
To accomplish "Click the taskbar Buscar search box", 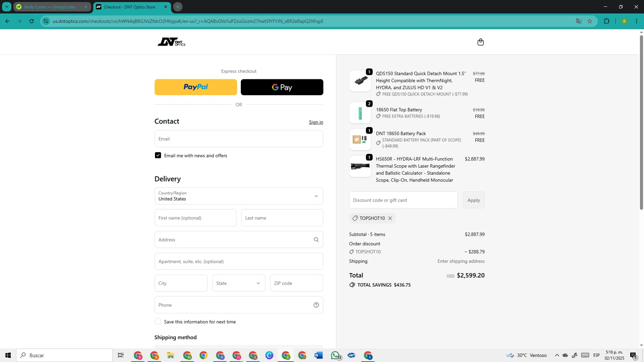I will [64, 355].
